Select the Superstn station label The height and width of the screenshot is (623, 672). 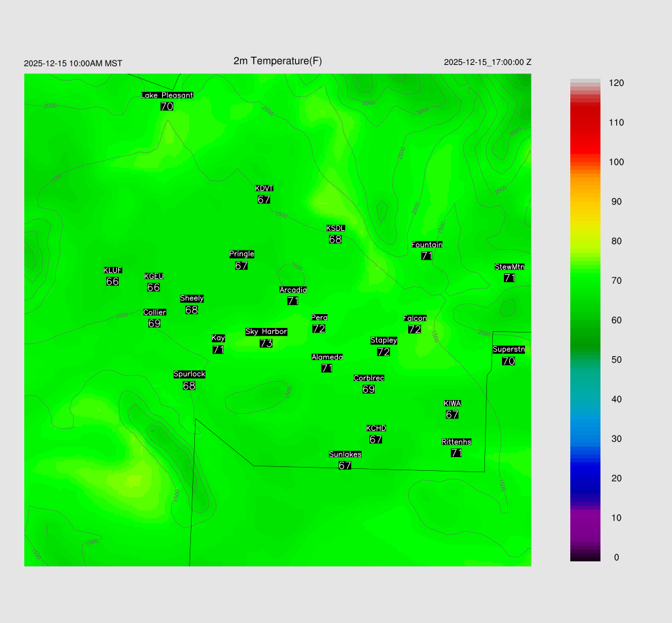point(509,350)
